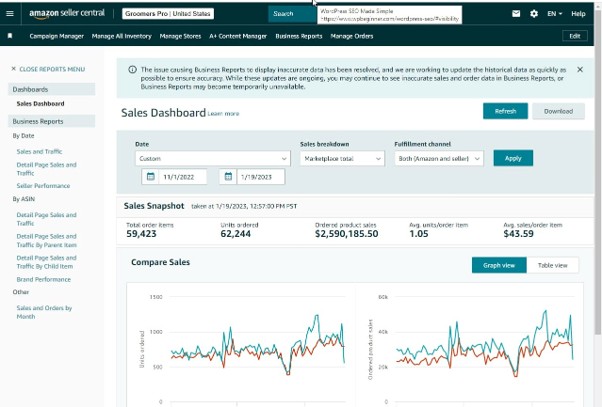Expand the Date range dropdown

click(x=213, y=158)
